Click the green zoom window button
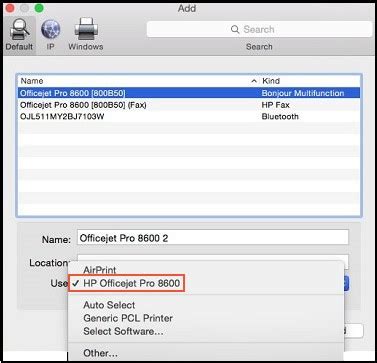Image resolution: width=377 pixels, height=363 pixels. [x=39, y=8]
